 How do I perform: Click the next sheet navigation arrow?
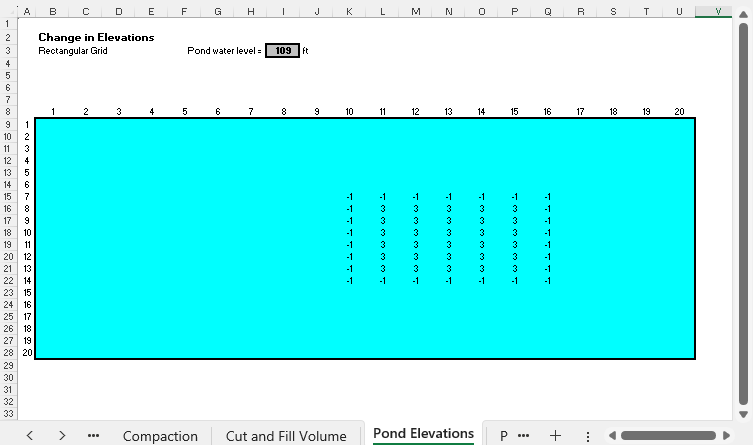click(62, 435)
